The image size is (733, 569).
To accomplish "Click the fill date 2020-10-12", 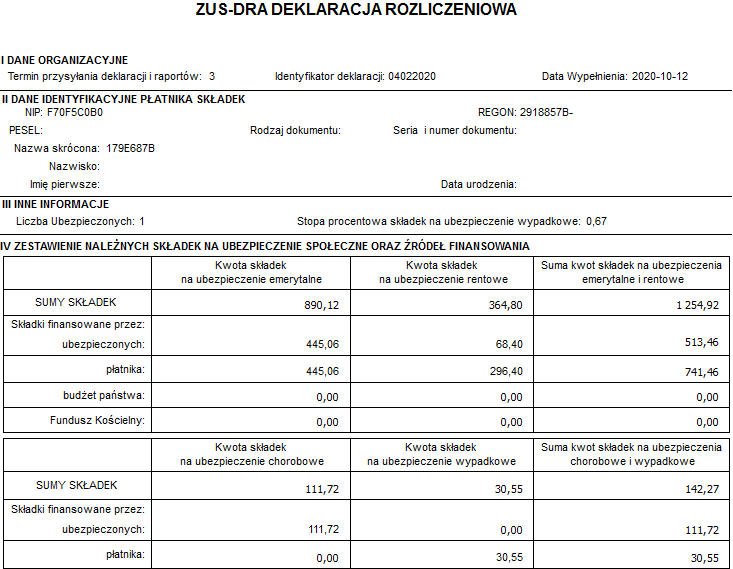I will click(x=660, y=76).
